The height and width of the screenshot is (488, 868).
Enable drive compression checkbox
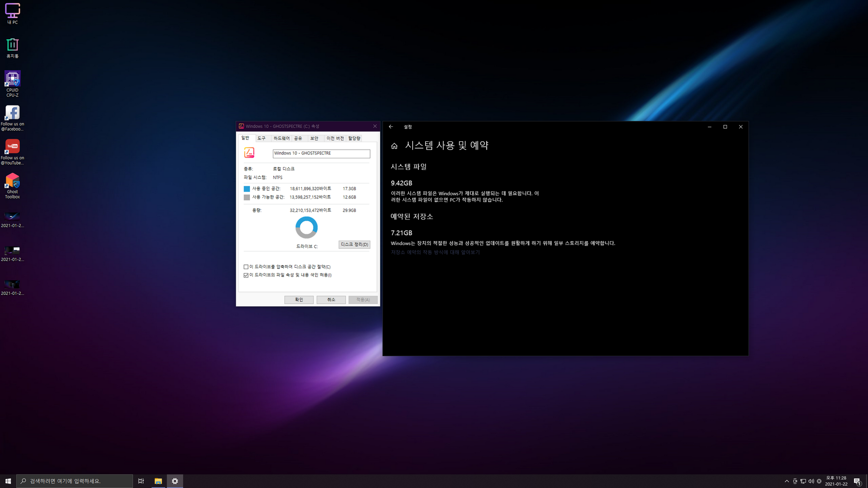[x=246, y=267]
